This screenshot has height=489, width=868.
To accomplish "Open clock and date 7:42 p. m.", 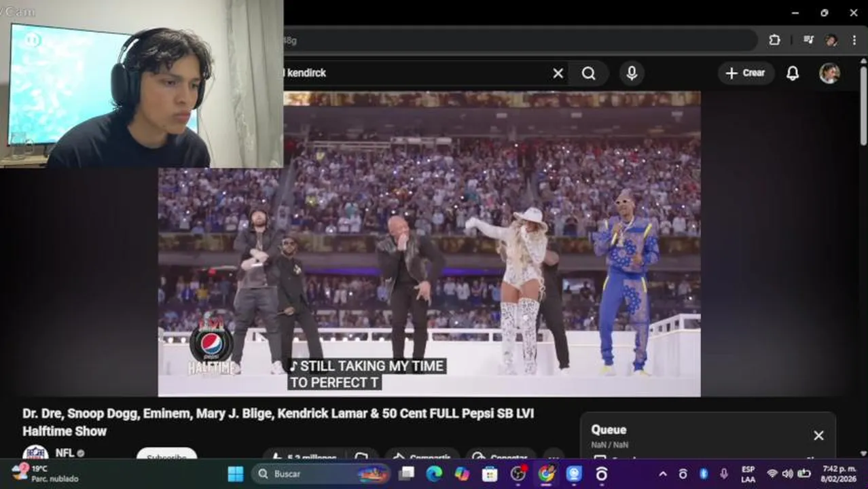I will point(839,474).
